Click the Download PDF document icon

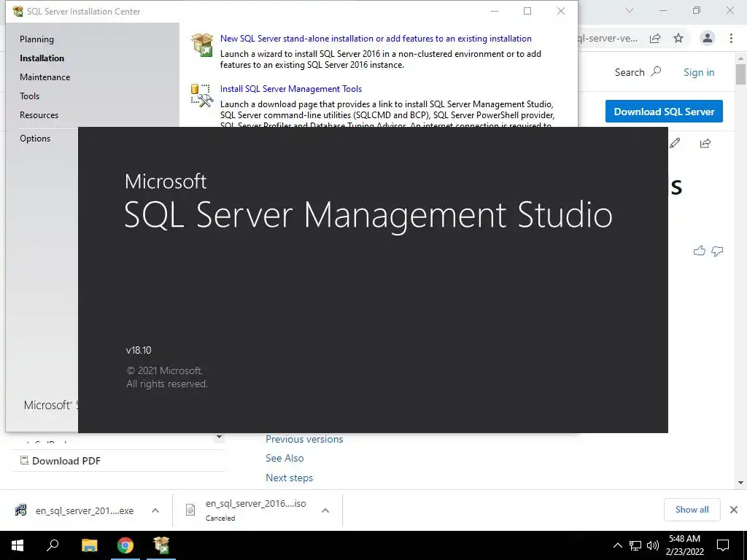[x=24, y=461]
